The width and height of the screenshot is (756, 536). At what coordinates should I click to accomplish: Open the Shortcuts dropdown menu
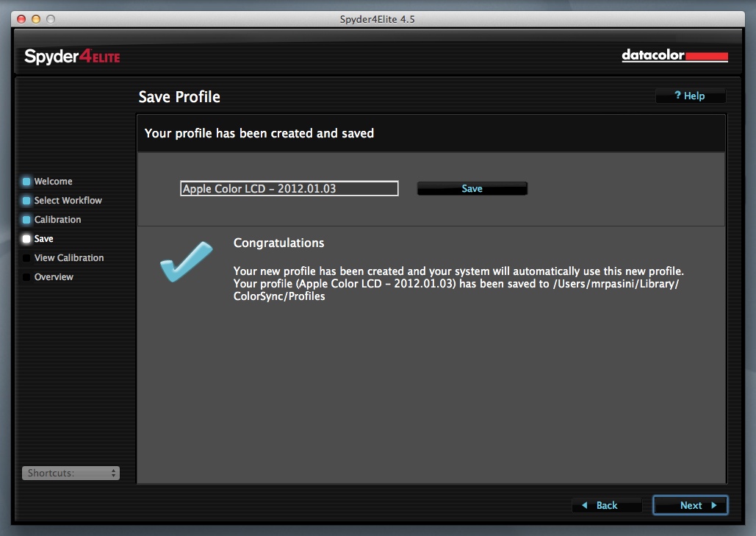tap(71, 474)
